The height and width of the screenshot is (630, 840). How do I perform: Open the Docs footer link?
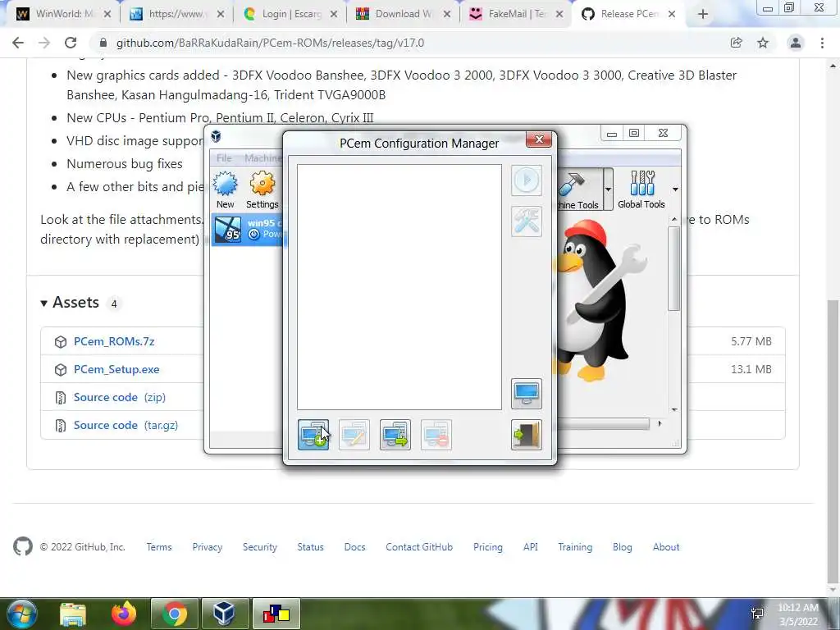354,547
